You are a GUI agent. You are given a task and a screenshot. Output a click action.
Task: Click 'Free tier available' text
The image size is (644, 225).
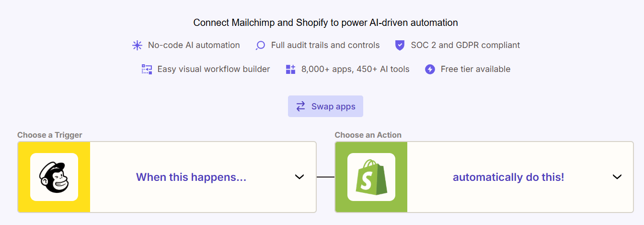[x=475, y=69]
